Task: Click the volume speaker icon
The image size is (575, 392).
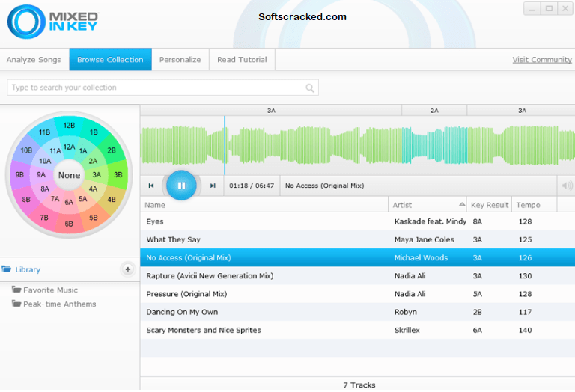Action: point(567,186)
